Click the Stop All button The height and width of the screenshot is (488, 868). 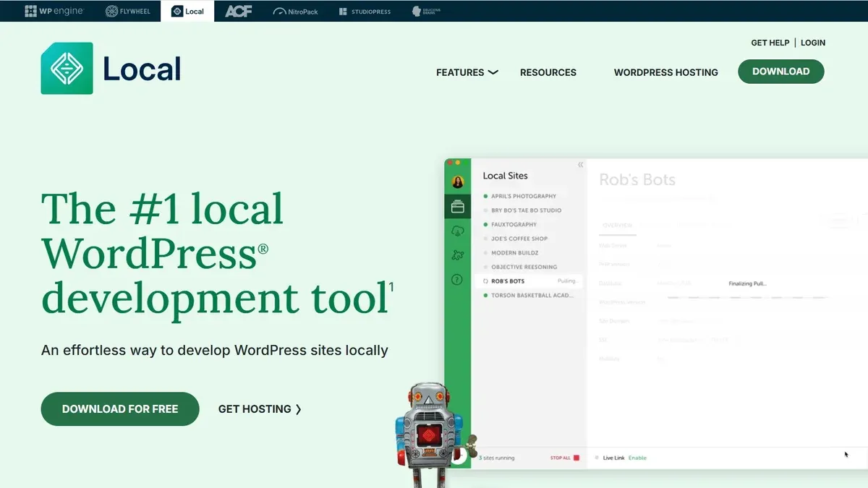point(564,458)
